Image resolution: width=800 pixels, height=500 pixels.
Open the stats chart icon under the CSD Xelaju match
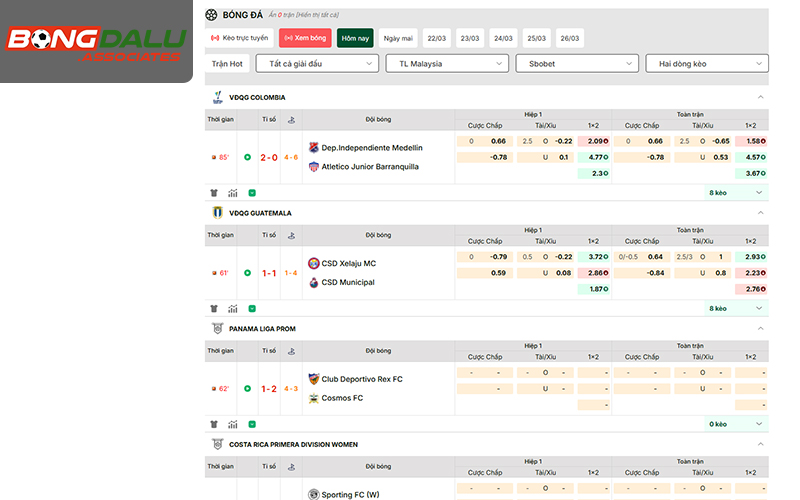coord(233,308)
